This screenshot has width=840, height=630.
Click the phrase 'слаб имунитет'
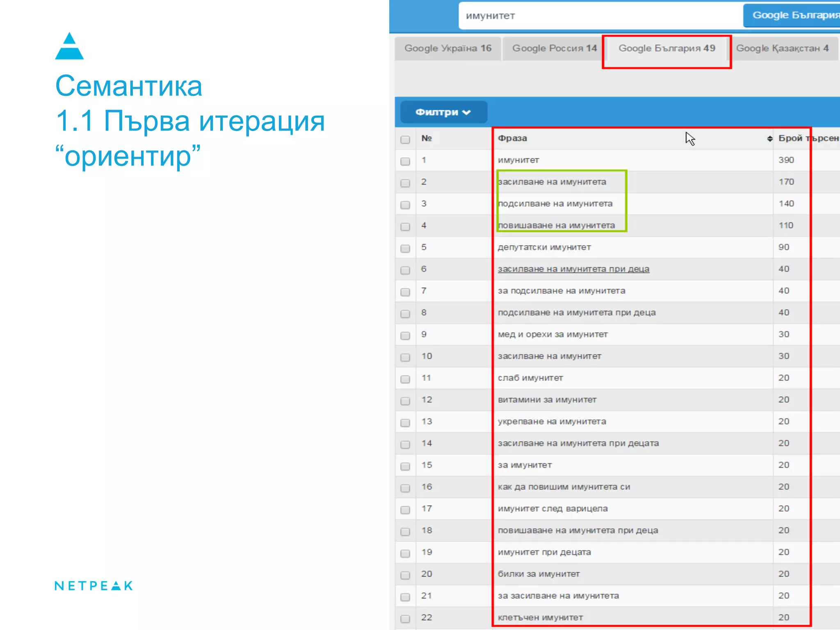click(530, 378)
